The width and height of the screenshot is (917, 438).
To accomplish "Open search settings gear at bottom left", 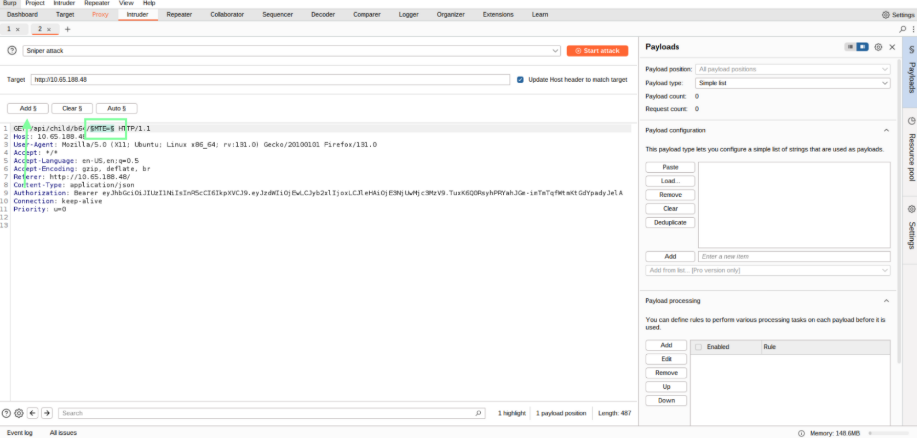I will pos(19,412).
